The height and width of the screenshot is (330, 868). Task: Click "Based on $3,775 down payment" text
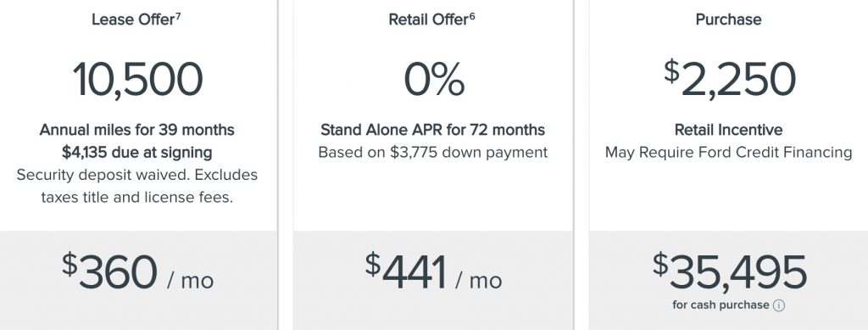pos(433,152)
